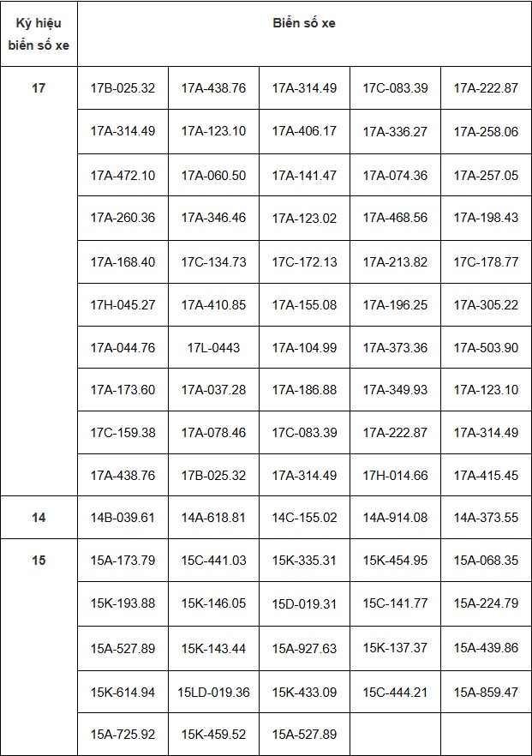The height and width of the screenshot is (756, 532).
Task: Select plate 17A-503.90
Action: coord(486,347)
